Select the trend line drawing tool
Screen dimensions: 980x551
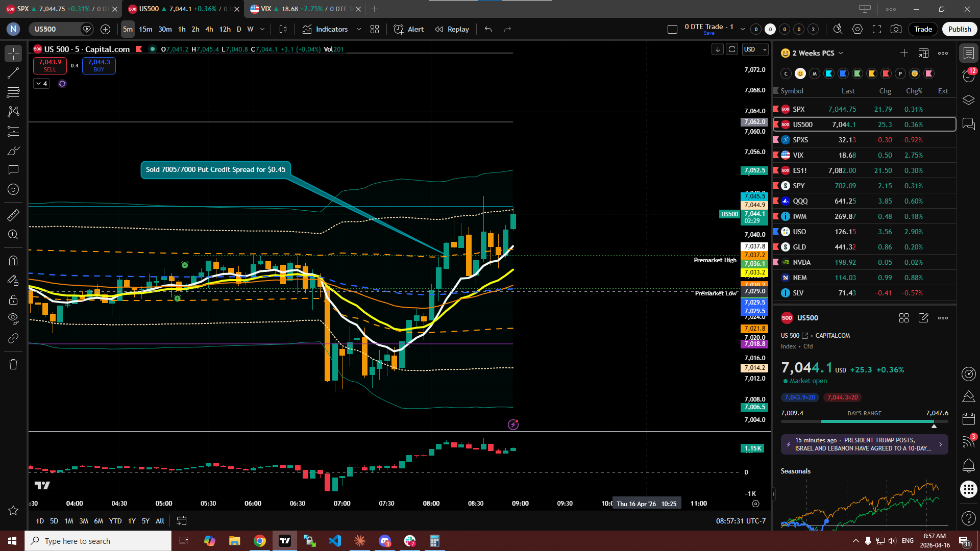coord(13,73)
